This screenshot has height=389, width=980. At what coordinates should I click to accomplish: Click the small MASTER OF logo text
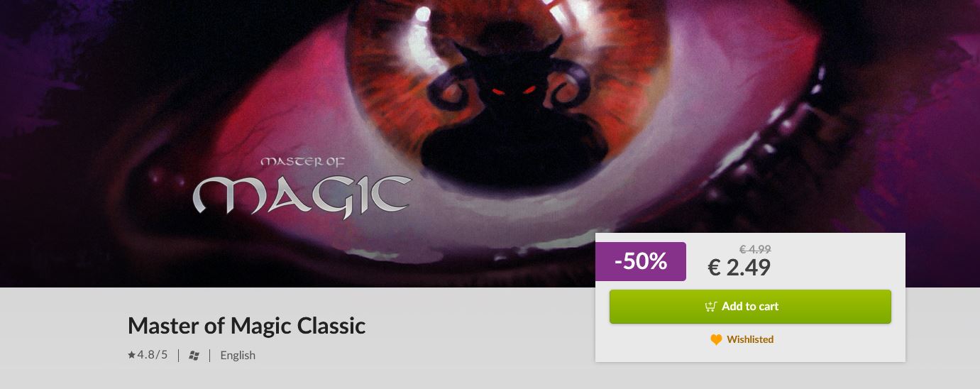click(302, 162)
